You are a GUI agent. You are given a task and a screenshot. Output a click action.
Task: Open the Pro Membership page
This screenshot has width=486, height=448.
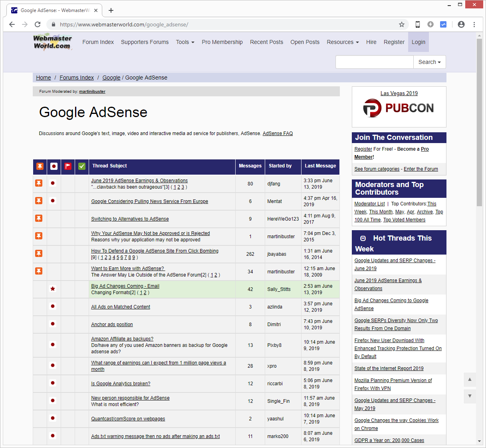click(x=222, y=42)
